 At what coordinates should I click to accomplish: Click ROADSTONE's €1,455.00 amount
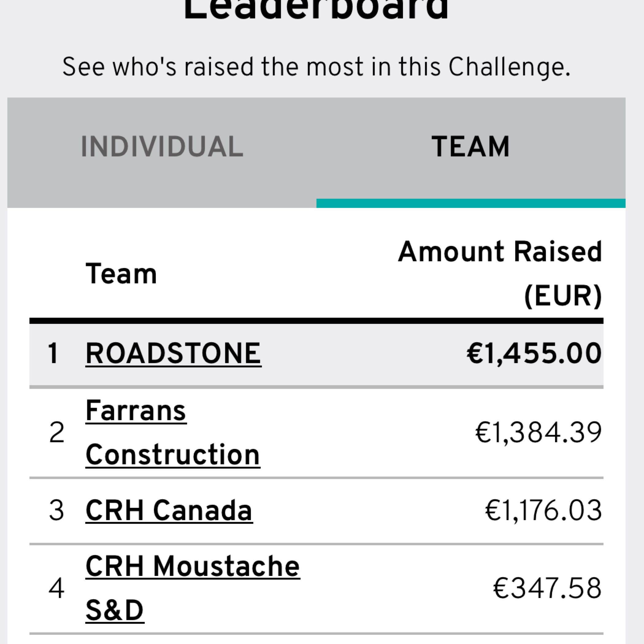(x=534, y=354)
